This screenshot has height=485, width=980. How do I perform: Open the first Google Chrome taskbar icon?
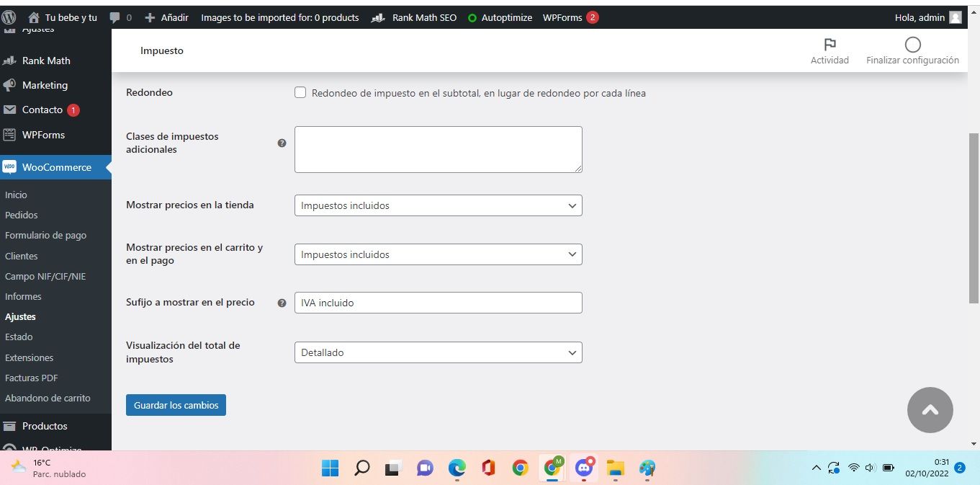pos(520,468)
